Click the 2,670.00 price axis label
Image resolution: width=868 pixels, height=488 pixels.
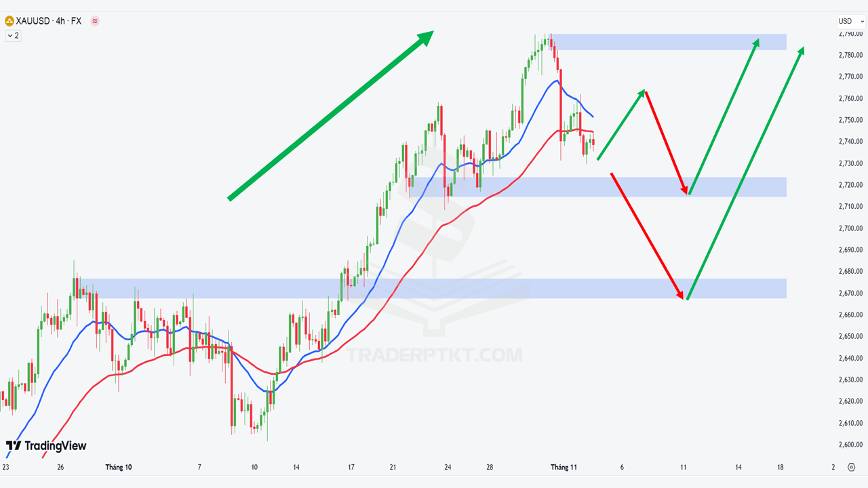click(850, 293)
